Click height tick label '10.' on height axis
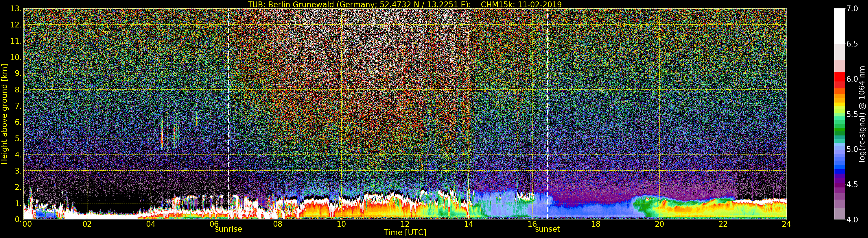868x238 pixels. 16,57
